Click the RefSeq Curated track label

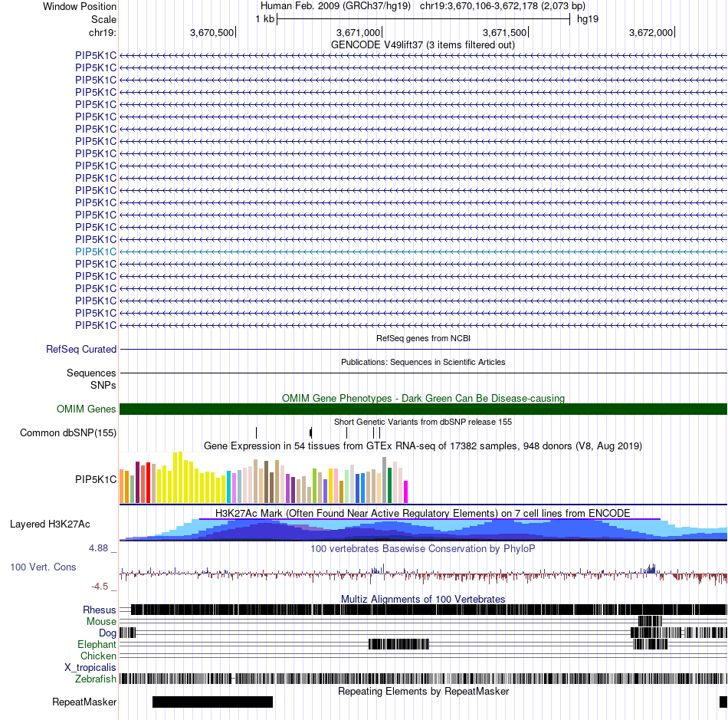click(80, 350)
